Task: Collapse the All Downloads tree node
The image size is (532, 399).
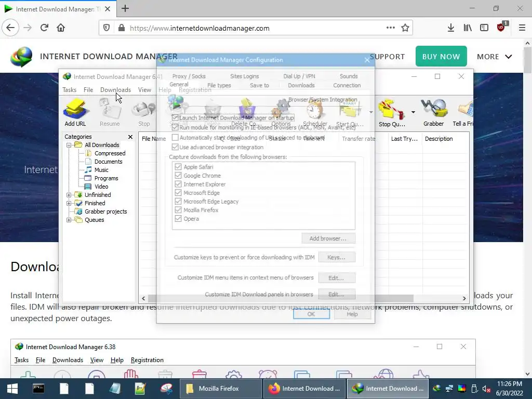Action: (69, 145)
